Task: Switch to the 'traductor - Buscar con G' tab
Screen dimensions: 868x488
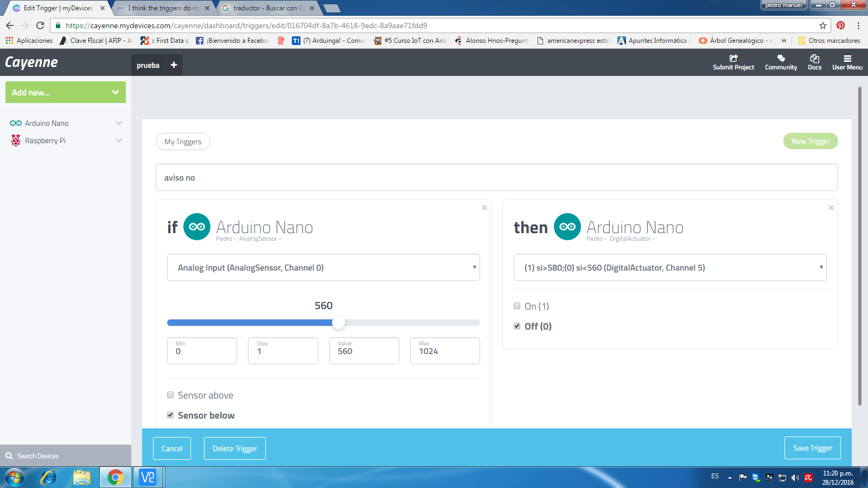Action: click(x=268, y=8)
